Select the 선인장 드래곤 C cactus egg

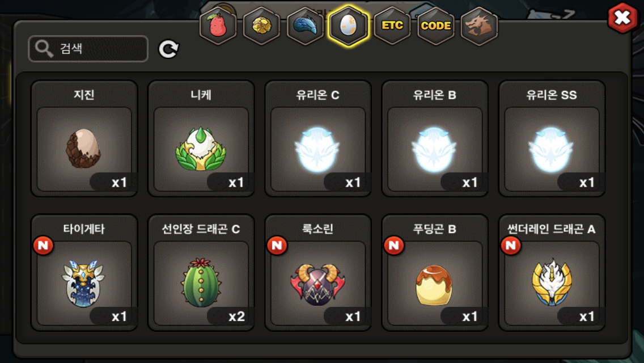click(x=201, y=273)
